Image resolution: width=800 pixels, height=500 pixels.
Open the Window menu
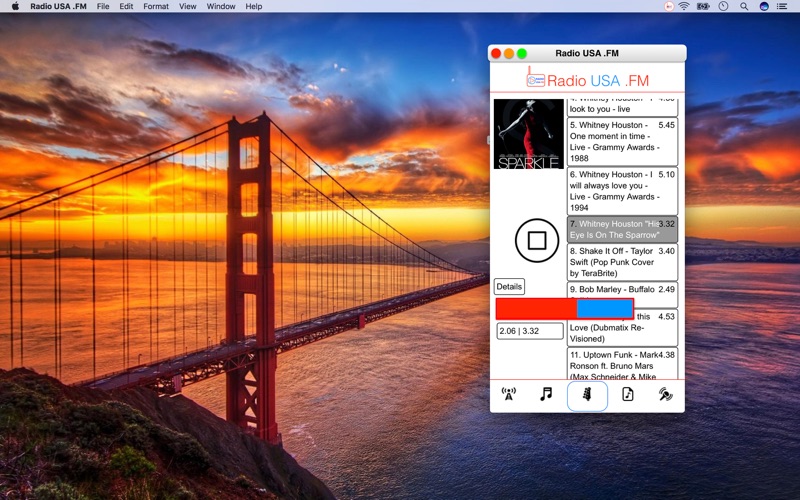221,6
